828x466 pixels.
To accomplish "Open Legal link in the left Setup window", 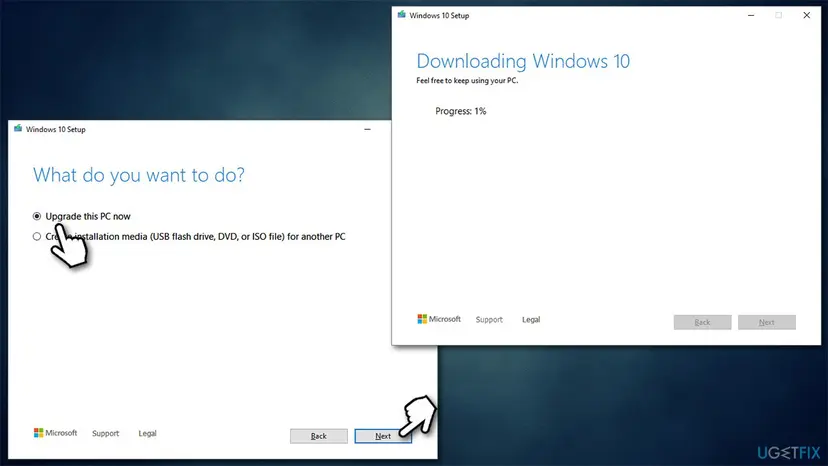I will (147, 433).
